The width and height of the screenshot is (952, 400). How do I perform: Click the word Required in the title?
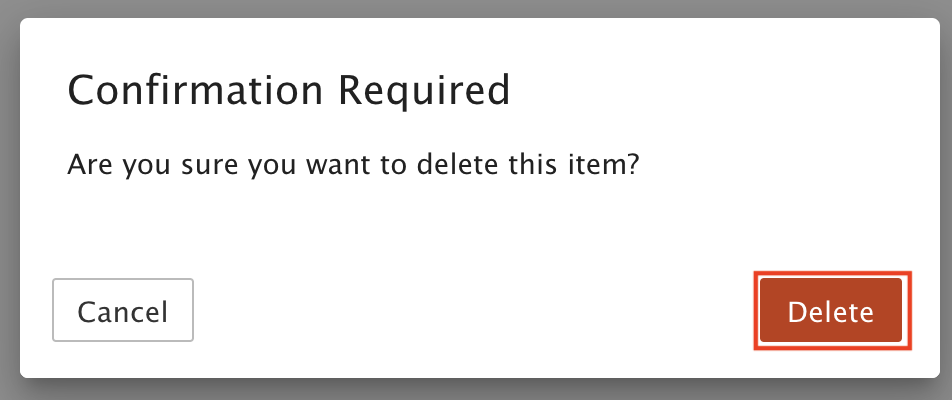click(424, 91)
